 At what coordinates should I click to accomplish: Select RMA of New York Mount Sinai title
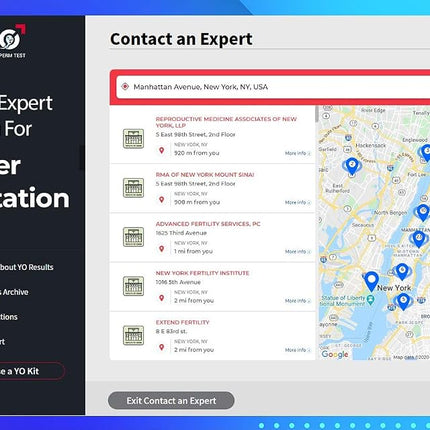point(205,175)
